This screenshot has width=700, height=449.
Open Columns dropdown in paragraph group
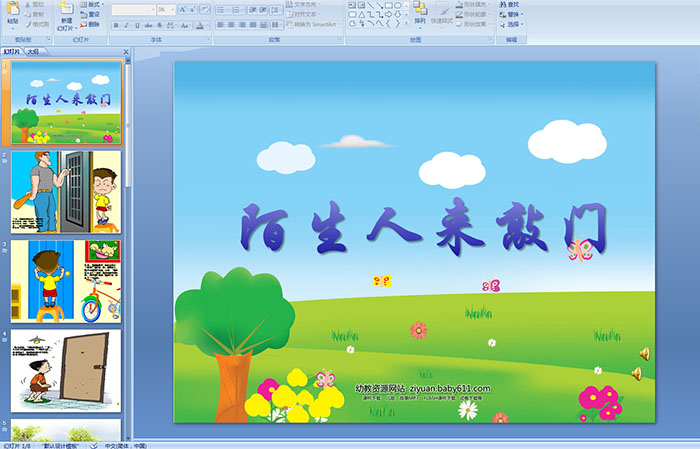point(277,25)
